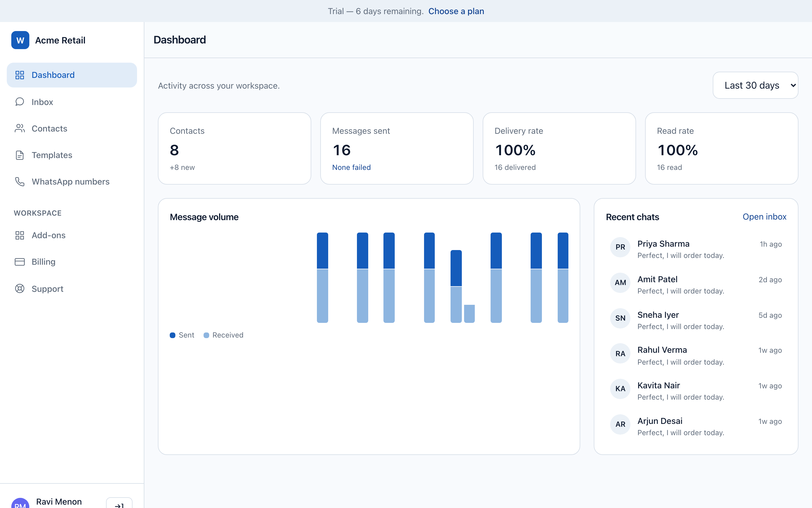The image size is (812, 508).
Task: Click Priya Sharma's PR avatar
Action: [x=620, y=247]
